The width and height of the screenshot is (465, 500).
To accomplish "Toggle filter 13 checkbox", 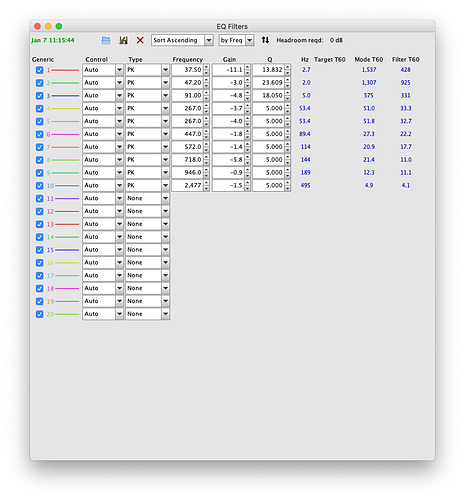I will (40, 224).
